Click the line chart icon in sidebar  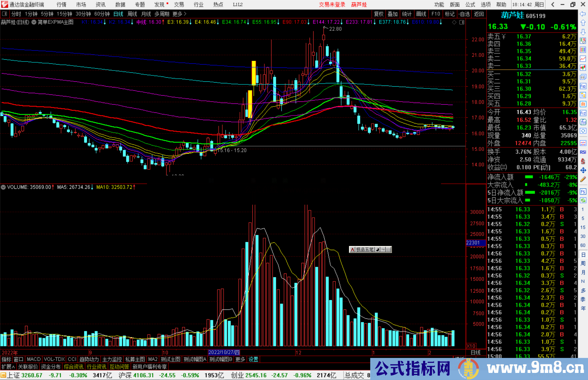[583, 59]
